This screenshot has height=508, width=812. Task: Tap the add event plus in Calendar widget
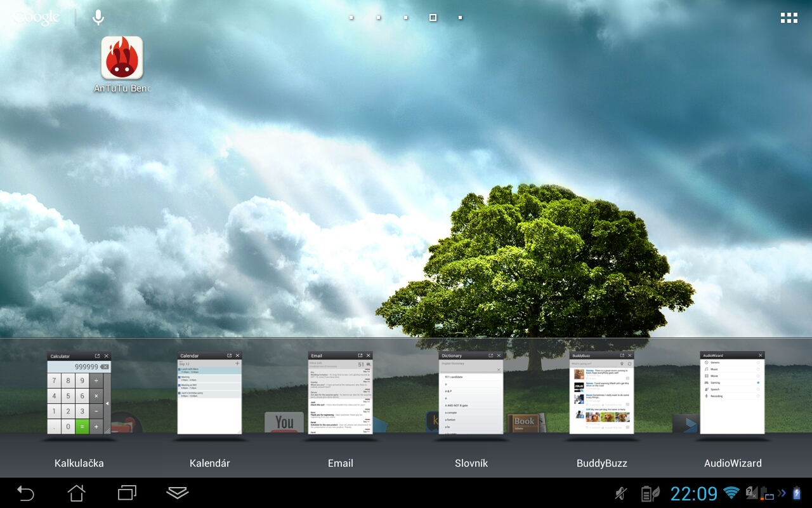pos(237,362)
